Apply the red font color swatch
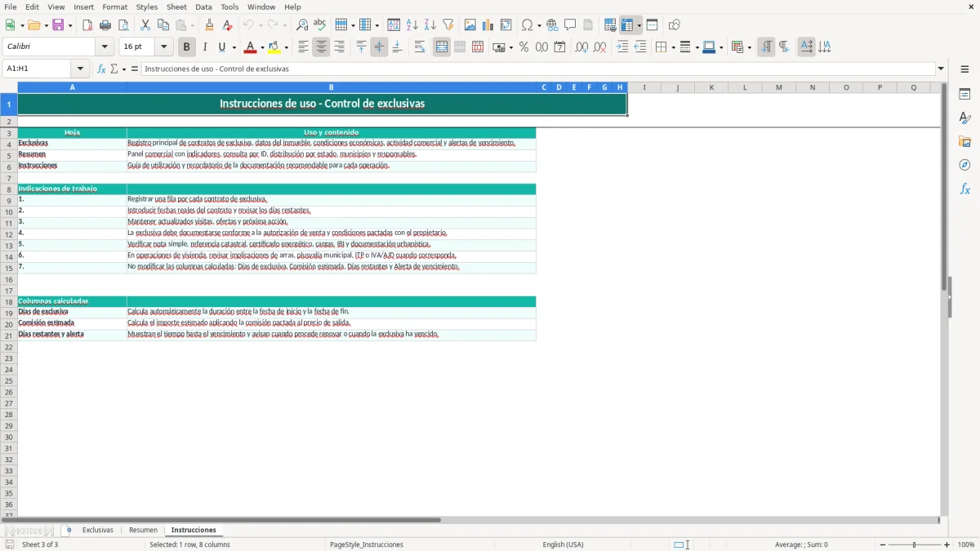 250,47
